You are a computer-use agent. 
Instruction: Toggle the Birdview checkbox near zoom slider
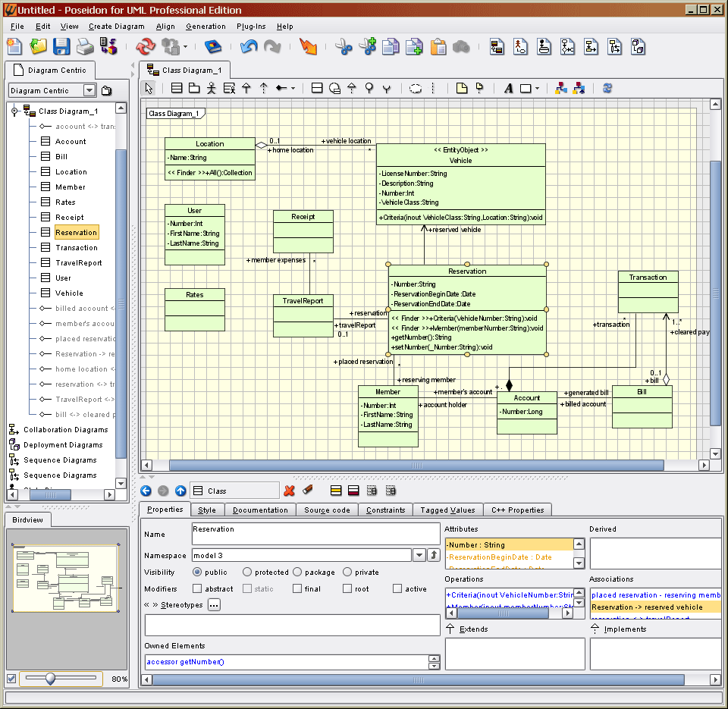[x=11, y=679]
